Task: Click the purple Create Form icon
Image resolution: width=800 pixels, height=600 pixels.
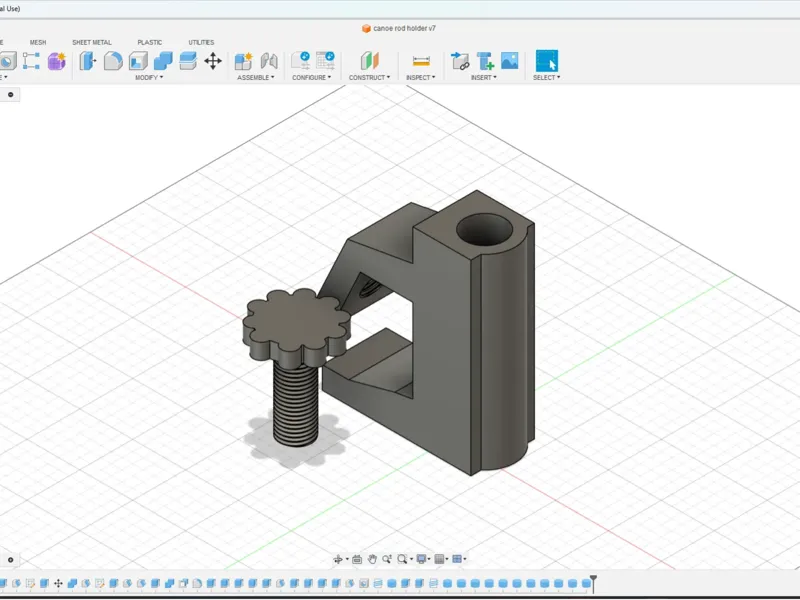Action: (57, 61)
